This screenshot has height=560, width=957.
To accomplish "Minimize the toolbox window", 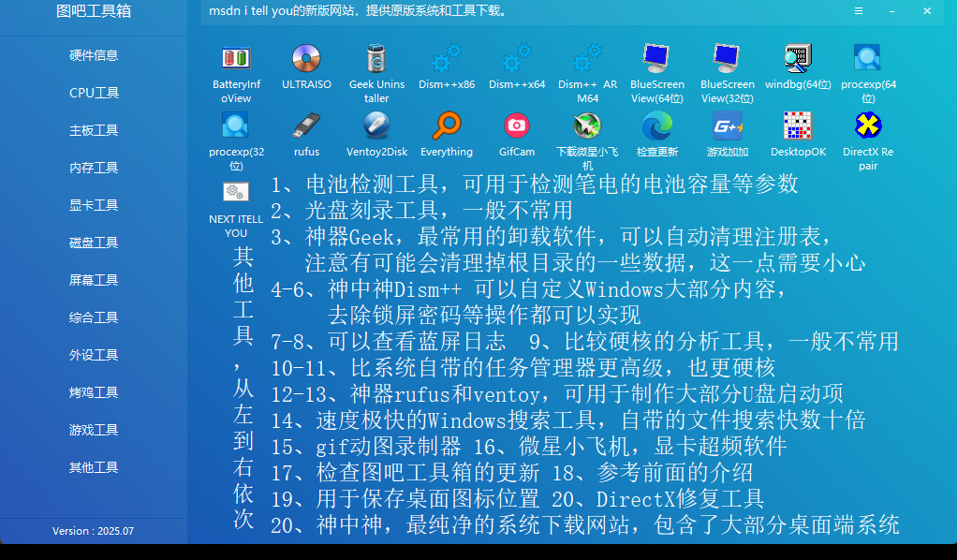I will (x=892, y=11).
